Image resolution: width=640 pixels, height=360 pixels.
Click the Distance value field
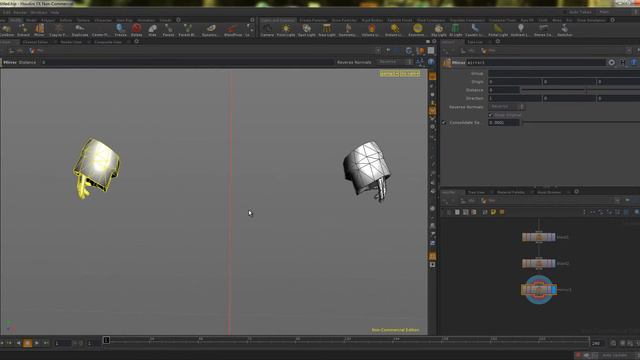pos(504,90)
